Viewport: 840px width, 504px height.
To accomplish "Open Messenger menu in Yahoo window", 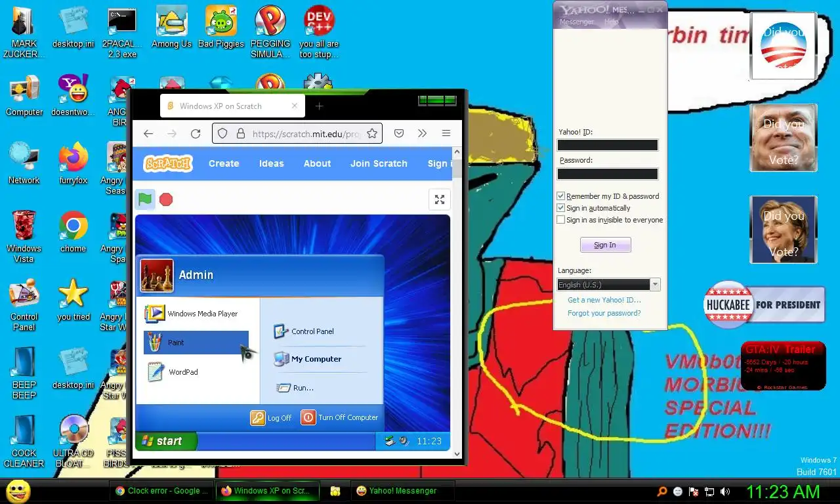I will click(x=576, y=22).
